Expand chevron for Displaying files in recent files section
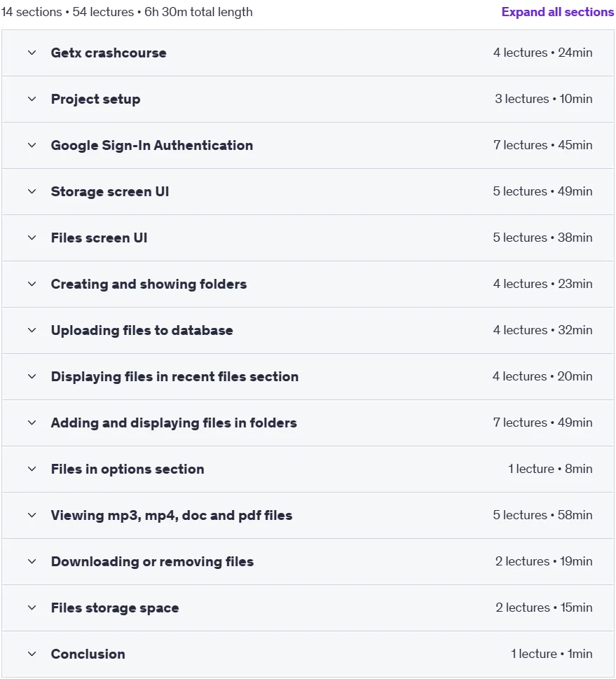Image resolution: width=616 pixels, height=679 pixels. 32,377
